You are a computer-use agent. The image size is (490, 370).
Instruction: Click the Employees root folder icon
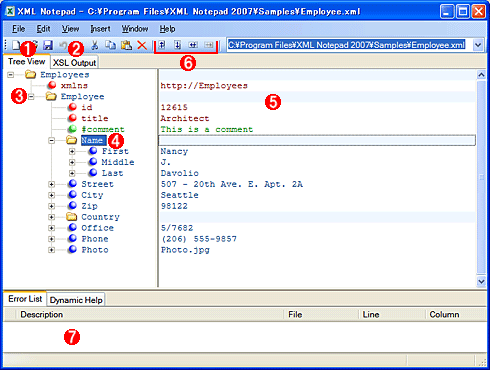coord(30,74)
